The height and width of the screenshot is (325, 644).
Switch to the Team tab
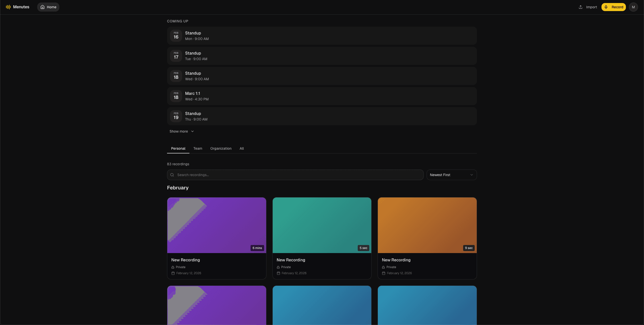coord(198,148)
